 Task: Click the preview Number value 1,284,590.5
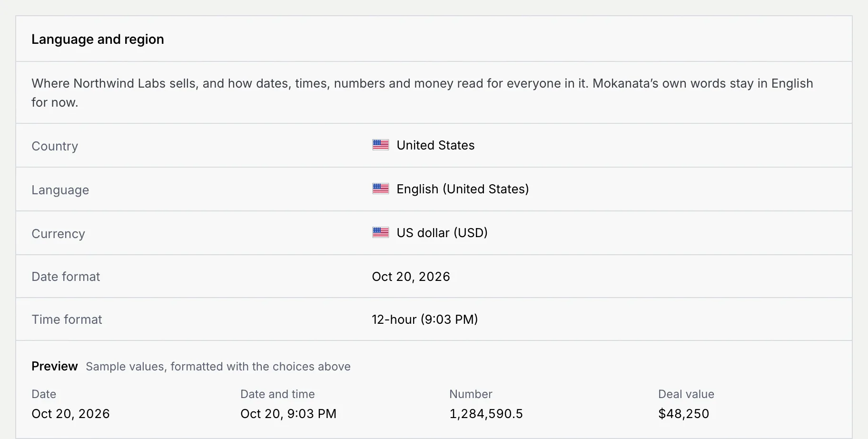(486, 414)
